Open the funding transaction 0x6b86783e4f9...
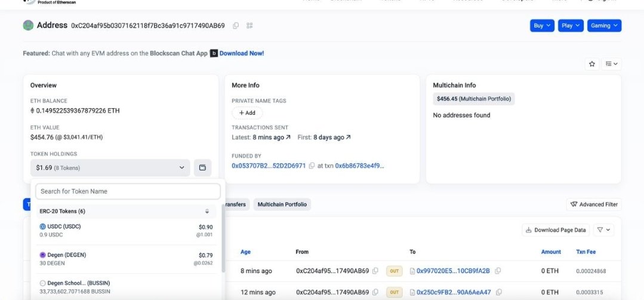The image size is (644, 300). pos(360,166)
